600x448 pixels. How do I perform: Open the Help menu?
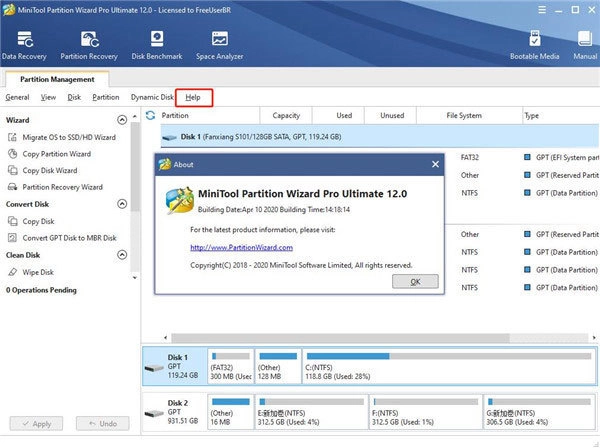click(x=193, y=98)
